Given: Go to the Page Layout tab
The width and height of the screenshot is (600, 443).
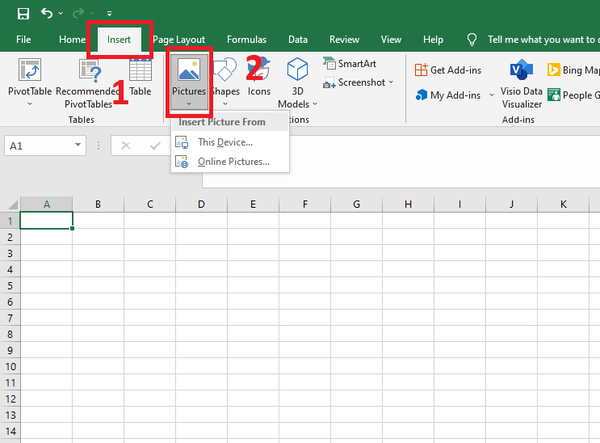Looking at the screenshot, I should coord(179,39).
